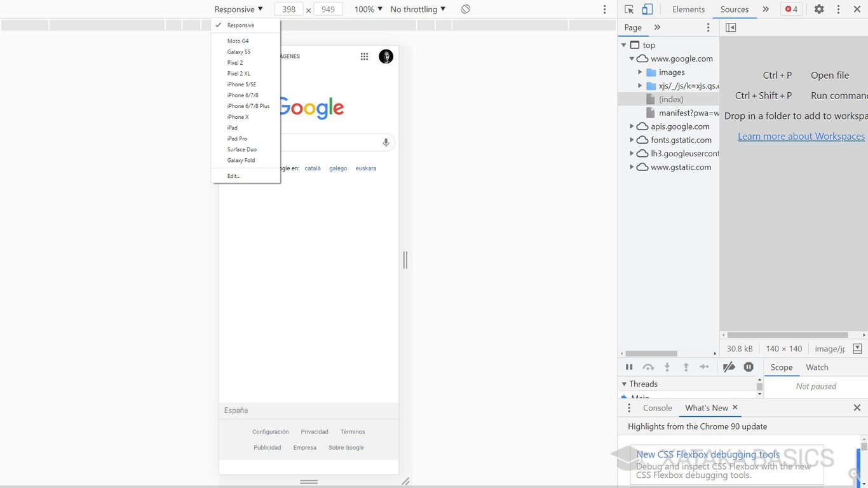This screenshot has width=868, height=488.
Task: Switch to the Elements tab
Action: point(688,9)
